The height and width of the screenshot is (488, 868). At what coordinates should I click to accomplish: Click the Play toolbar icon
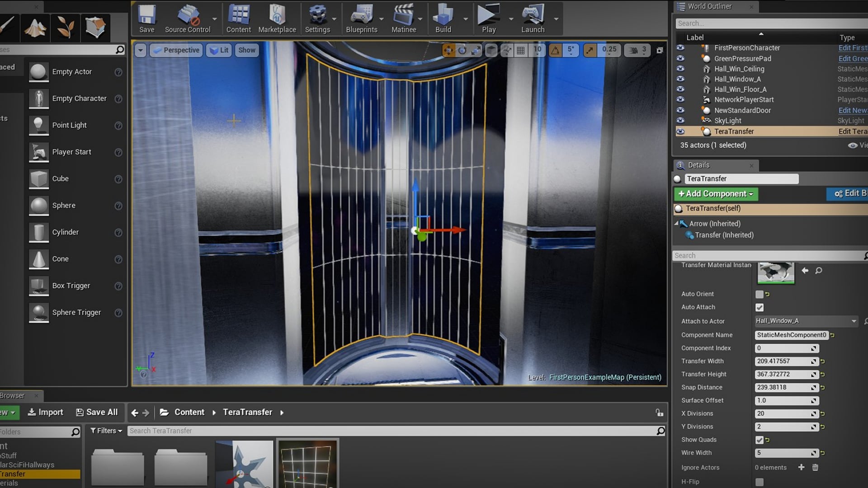tap(489, 19)
